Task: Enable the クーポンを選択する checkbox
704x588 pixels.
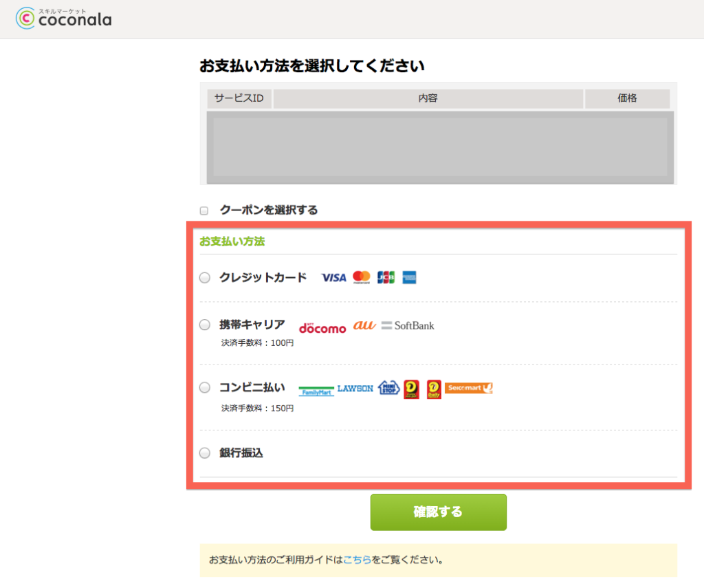Action: 203,210
